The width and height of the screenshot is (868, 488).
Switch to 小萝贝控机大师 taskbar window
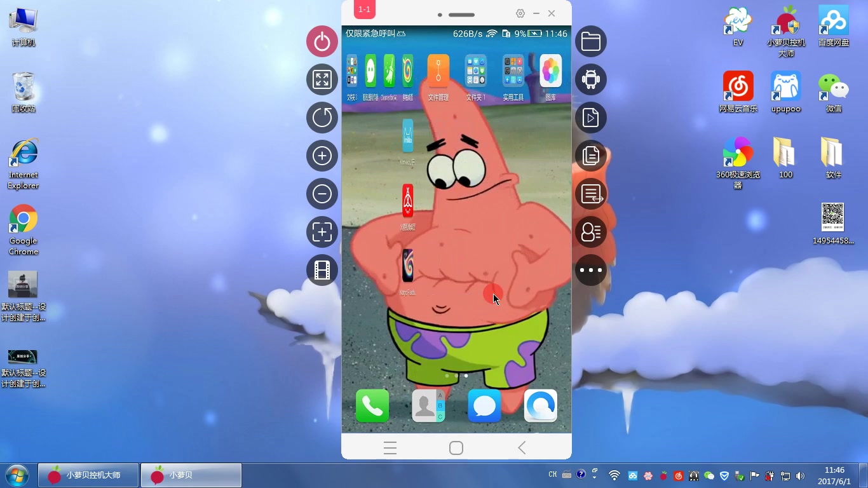pos(88,475)
